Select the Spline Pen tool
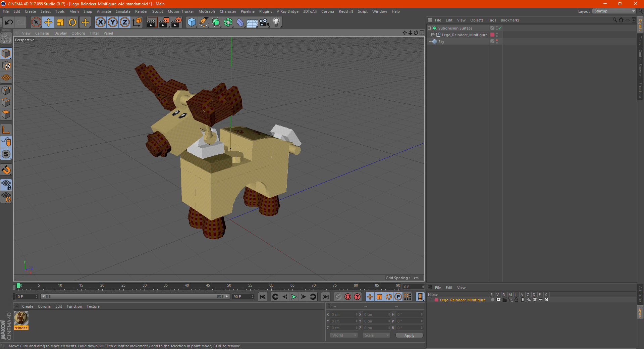Image resolution: width=644 pixels, height=349 pixels. click(x=204, y=22)
